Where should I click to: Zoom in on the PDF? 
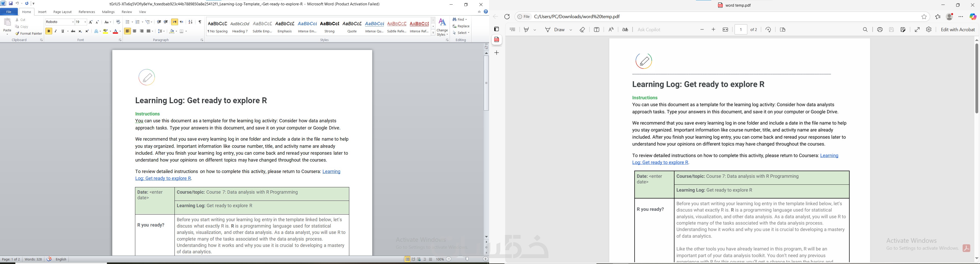point(714,30)
